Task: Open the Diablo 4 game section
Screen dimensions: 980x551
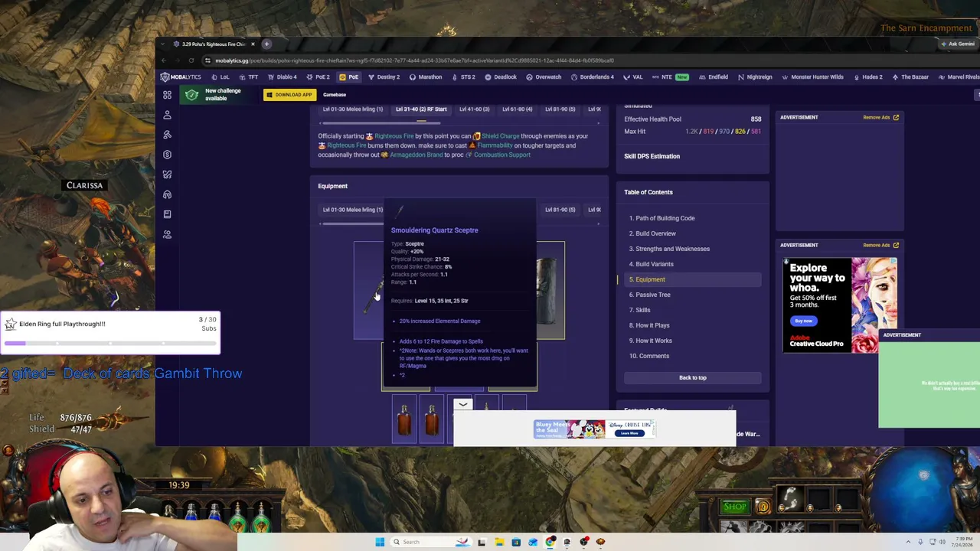Action: click(282, 77)
